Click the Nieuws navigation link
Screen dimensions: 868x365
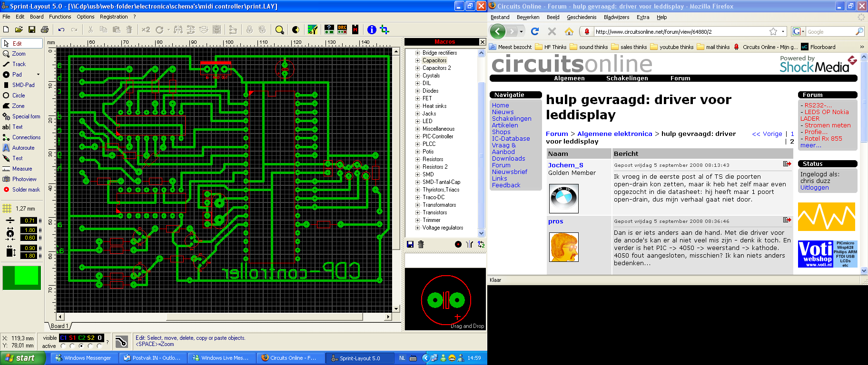point(503,112)
